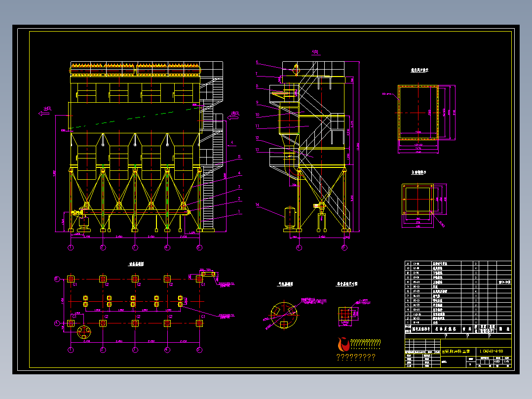Select the A向 view title above side view

315,52
